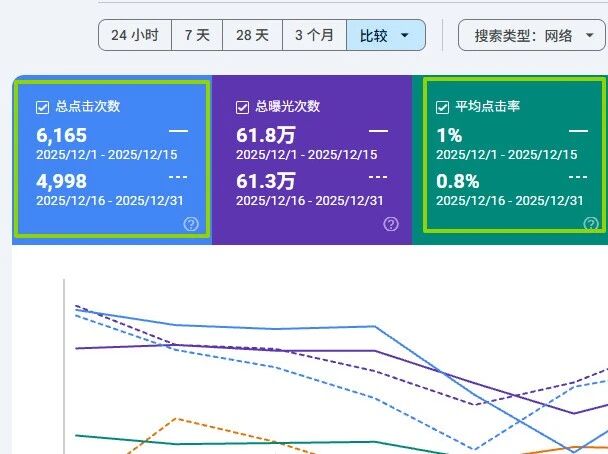The image size is (608, 454).
Task: Choose the 3 个月 date range
Action: point(314,35)
